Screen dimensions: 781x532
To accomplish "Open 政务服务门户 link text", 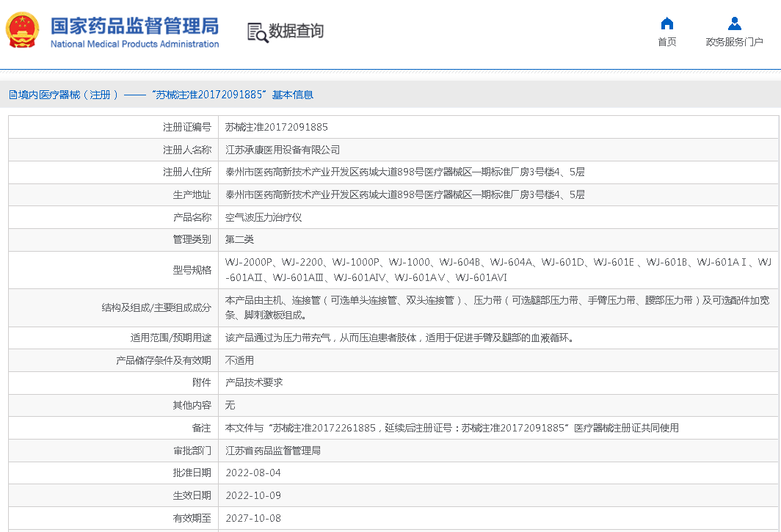I will pyautogui.click(x=734, y=42).
